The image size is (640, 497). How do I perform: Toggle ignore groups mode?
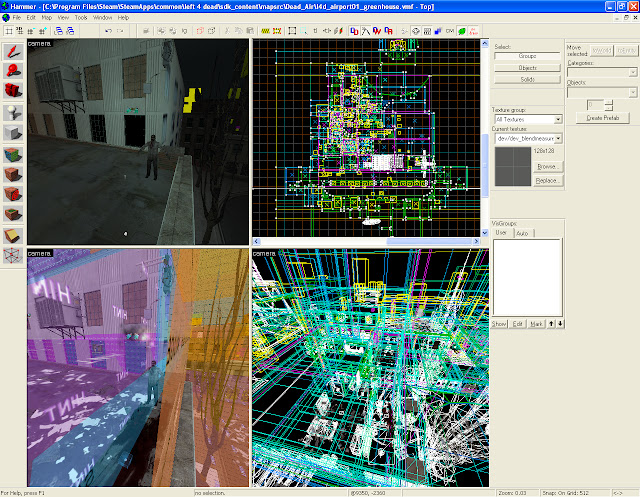[x=184, y=31]
